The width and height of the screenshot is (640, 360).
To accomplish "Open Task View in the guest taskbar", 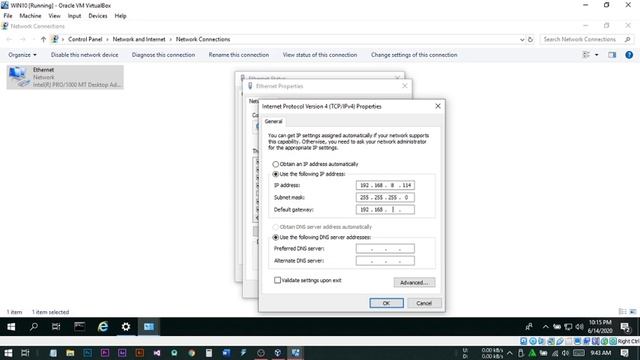I will 56,327.
